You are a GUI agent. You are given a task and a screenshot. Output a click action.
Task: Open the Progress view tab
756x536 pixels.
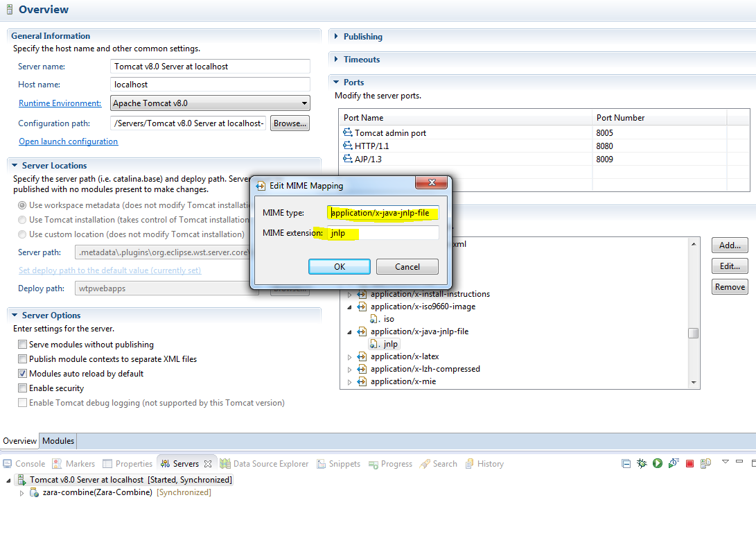391,464
